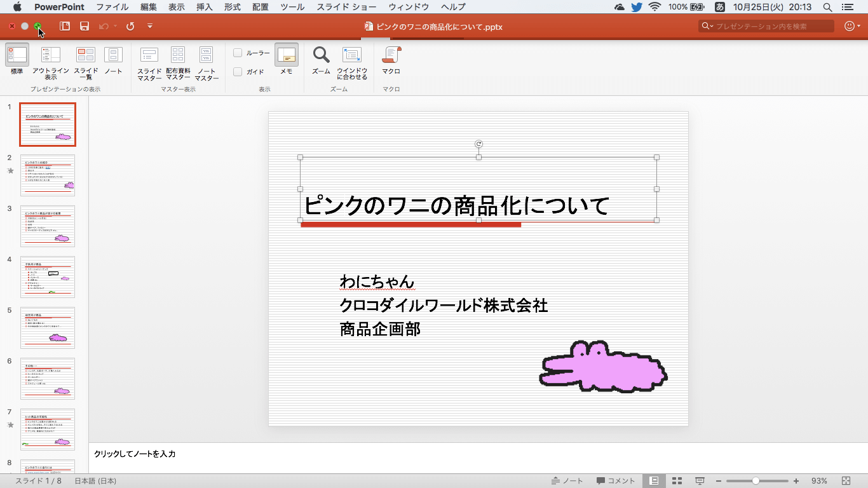Enable the ルーラー checkbox
This screenshot has width=868, height=488.
[238, 52]
